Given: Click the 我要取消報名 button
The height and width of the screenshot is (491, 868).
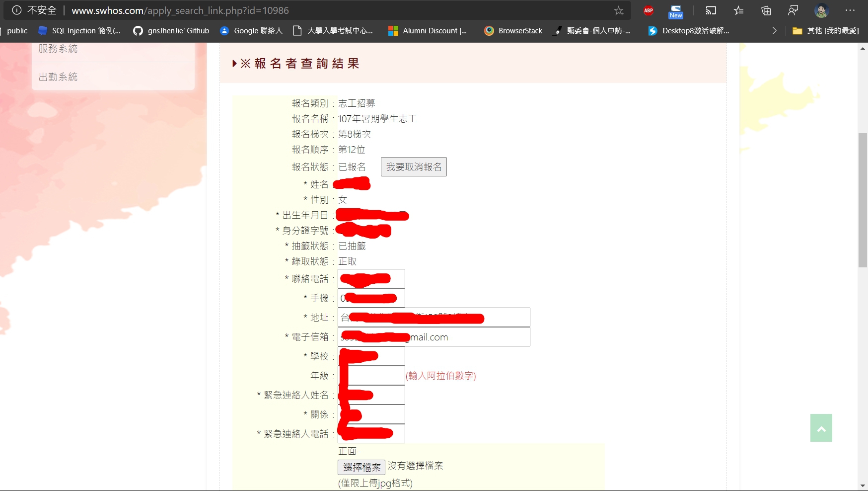Looking at the screenshot, I should pyautogui.click(x=414, y=167).
